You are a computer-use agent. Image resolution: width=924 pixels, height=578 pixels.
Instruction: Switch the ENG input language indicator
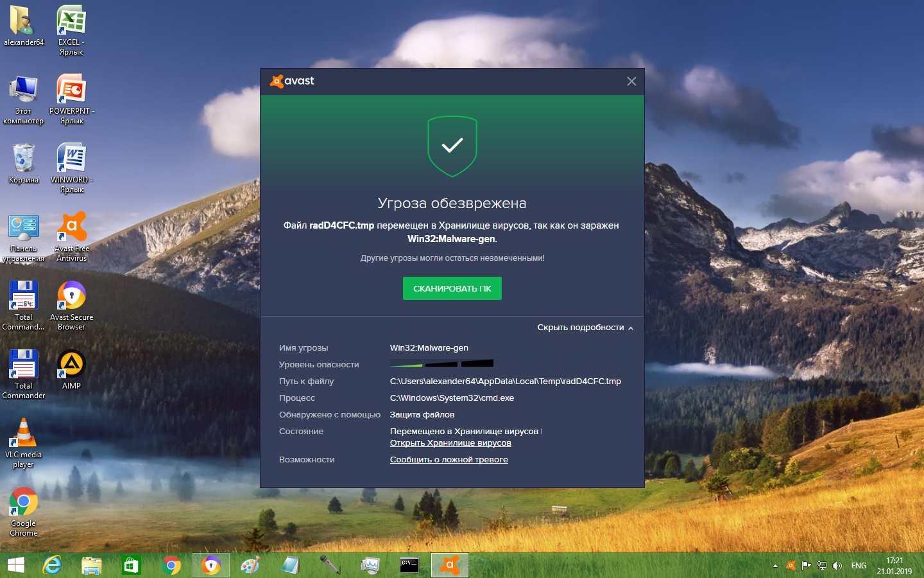pyautogui.click(x=859, y=566)
